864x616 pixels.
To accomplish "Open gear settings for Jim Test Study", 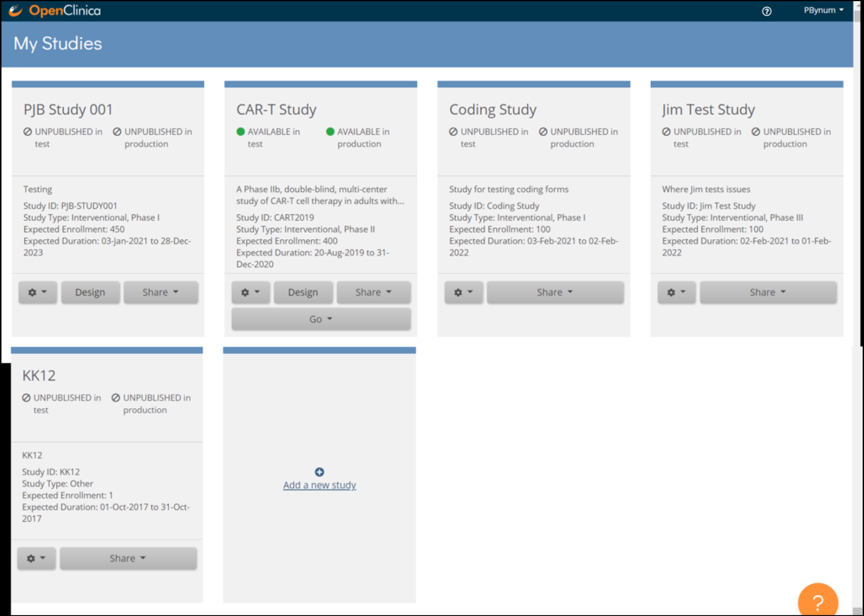I will click(676, 292).
